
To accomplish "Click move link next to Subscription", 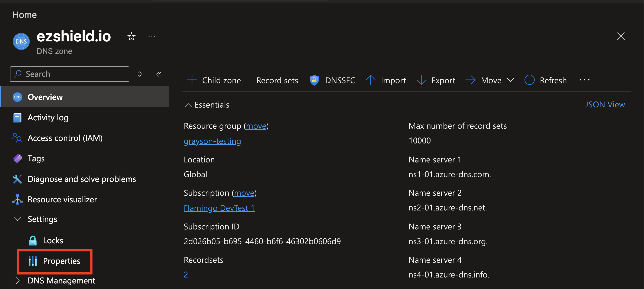I will coord(244,193).
